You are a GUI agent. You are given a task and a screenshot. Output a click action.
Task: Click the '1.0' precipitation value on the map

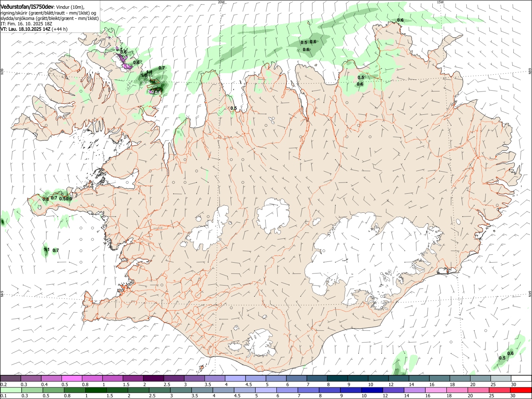144,76
